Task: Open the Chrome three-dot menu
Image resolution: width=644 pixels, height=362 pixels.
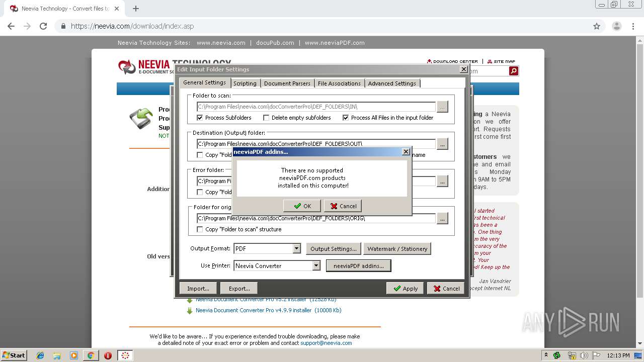Action: click(x=633, y=26)
